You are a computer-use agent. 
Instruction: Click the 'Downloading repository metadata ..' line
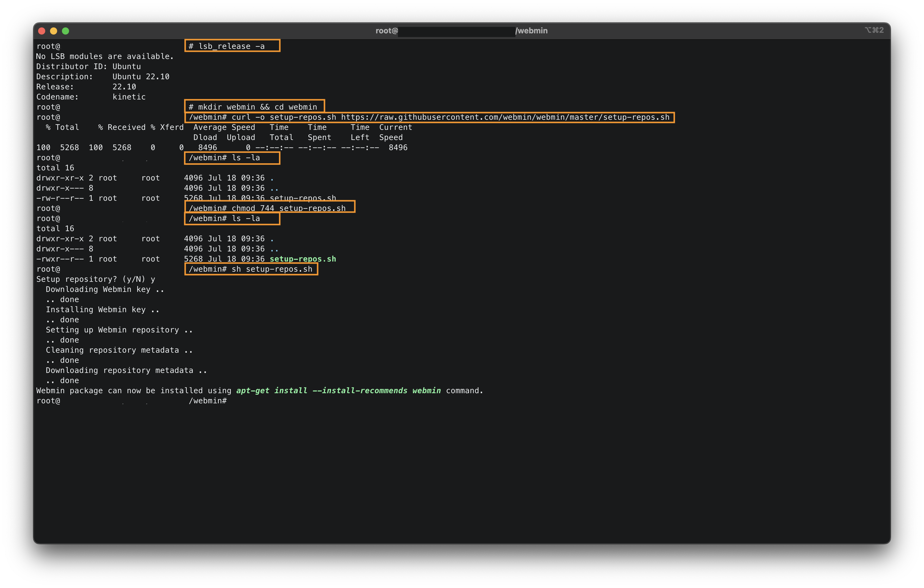pyautogui.click(x=126, y=370)
